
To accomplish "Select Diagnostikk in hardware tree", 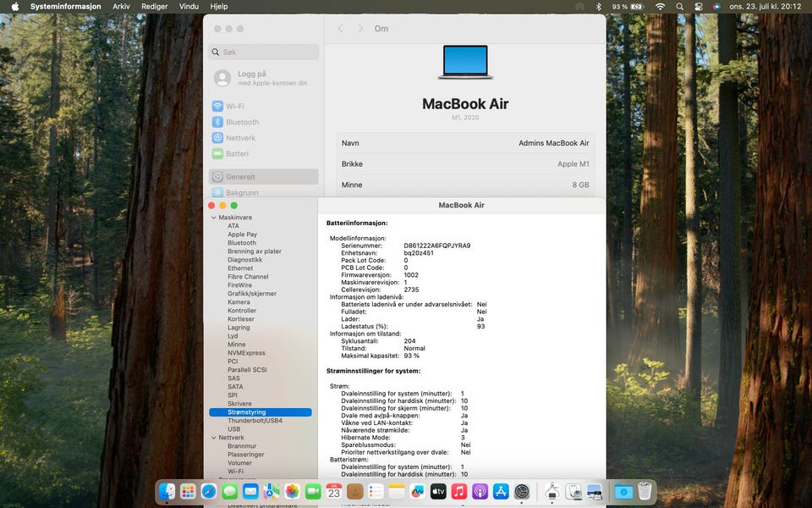I will [245, 260].
